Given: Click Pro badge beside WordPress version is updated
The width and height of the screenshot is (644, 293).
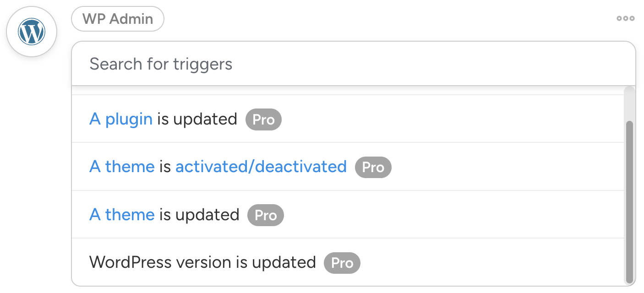Looking at the screenshot, I should click(x=342, y=263).
